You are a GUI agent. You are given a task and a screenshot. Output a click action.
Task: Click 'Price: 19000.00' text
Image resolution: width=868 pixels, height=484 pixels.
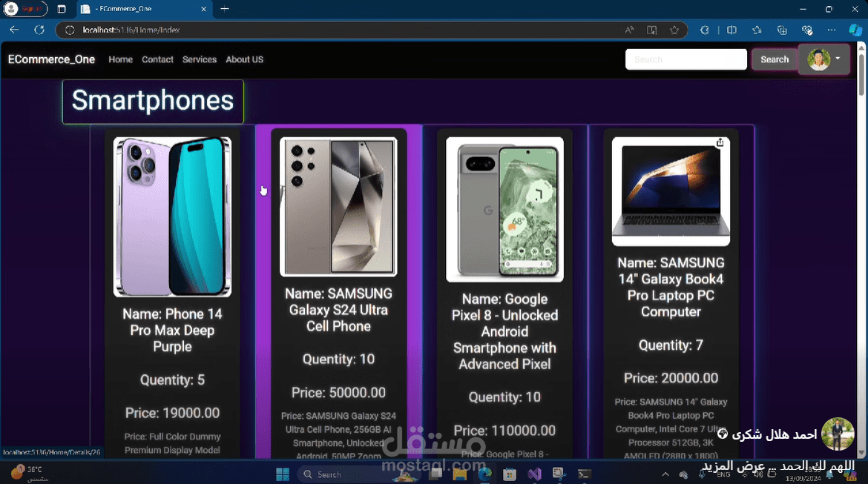(172, 413)
